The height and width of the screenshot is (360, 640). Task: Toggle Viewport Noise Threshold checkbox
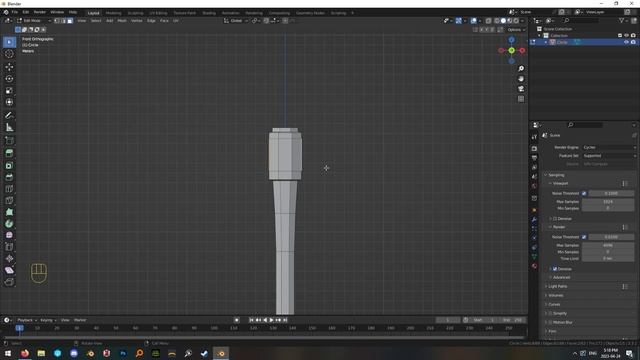(x=584, y=193)
